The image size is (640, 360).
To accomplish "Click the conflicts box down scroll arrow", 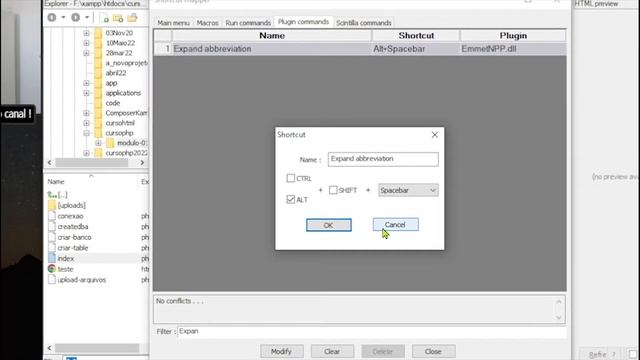I will (x=559, y=317).
